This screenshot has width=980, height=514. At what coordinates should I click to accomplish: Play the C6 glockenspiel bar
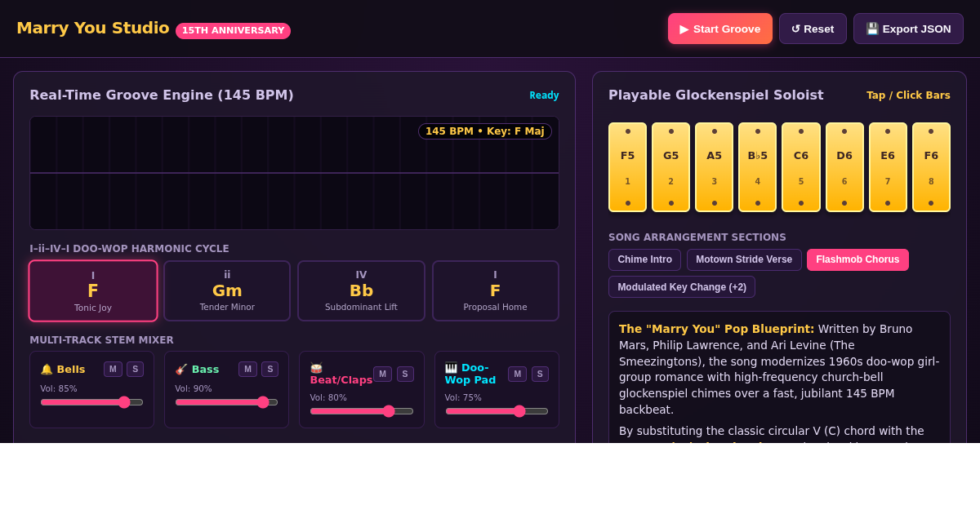pyautogui.click(x=801, y=167)
